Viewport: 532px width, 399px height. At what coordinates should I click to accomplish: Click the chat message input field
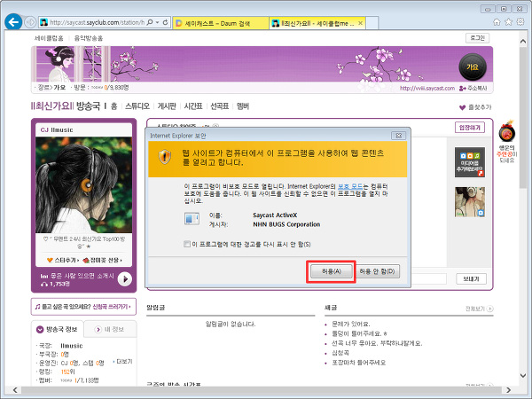(x=429, y=279)
